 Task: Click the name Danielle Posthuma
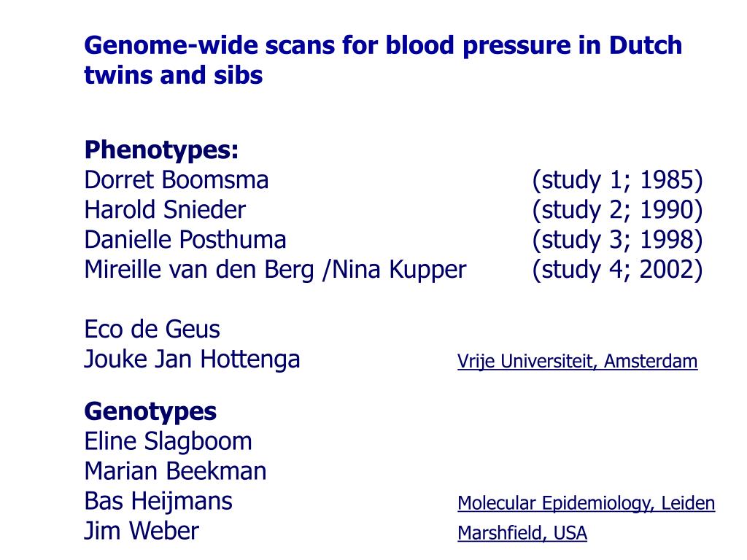click(x=185, y=239)
